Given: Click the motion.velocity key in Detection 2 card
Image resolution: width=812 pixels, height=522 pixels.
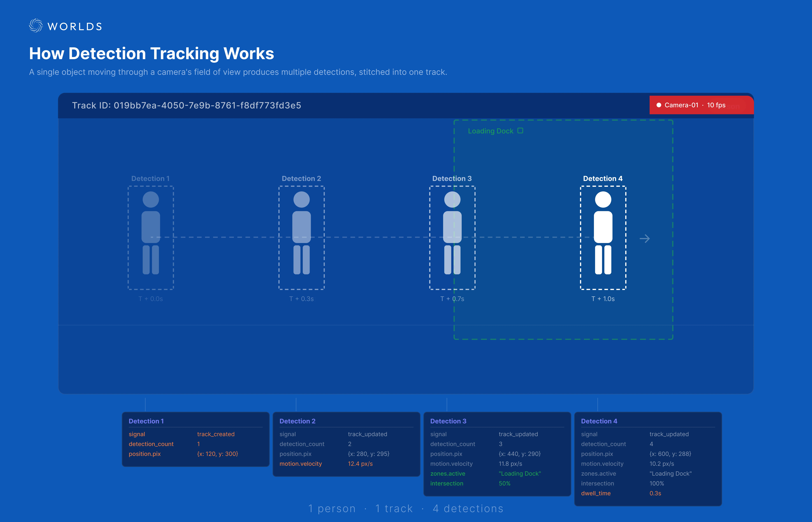Looking at the screenshot, I should 301,464.
